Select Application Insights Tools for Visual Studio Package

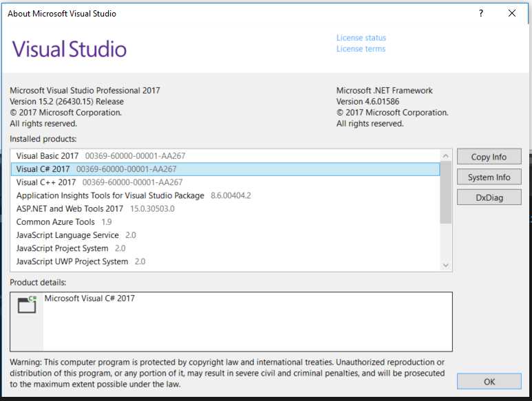(x=225, y=195)
